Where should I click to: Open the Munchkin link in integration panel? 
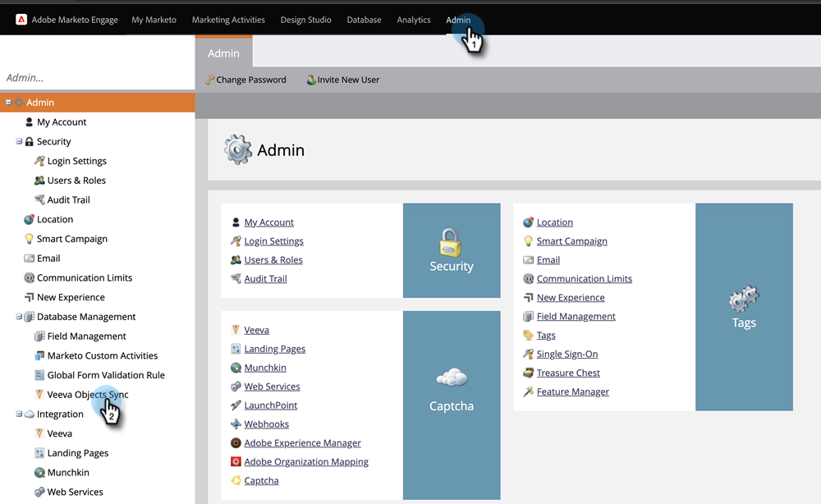(265, 368)
